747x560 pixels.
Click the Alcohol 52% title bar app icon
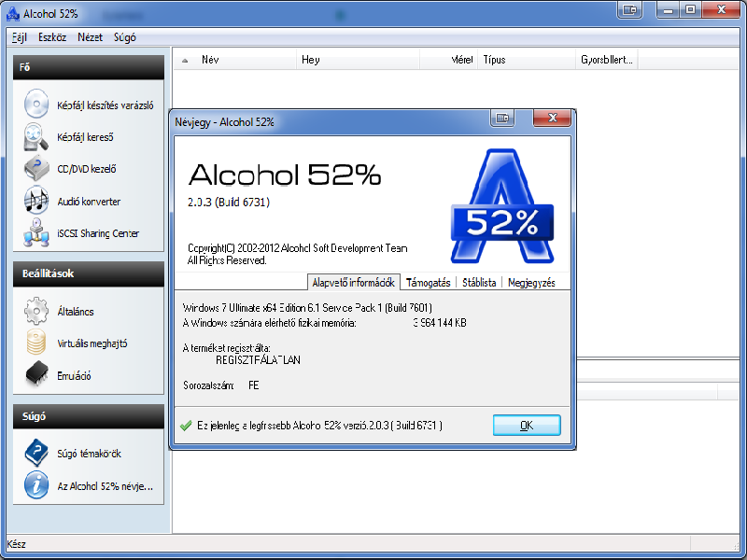13,14
